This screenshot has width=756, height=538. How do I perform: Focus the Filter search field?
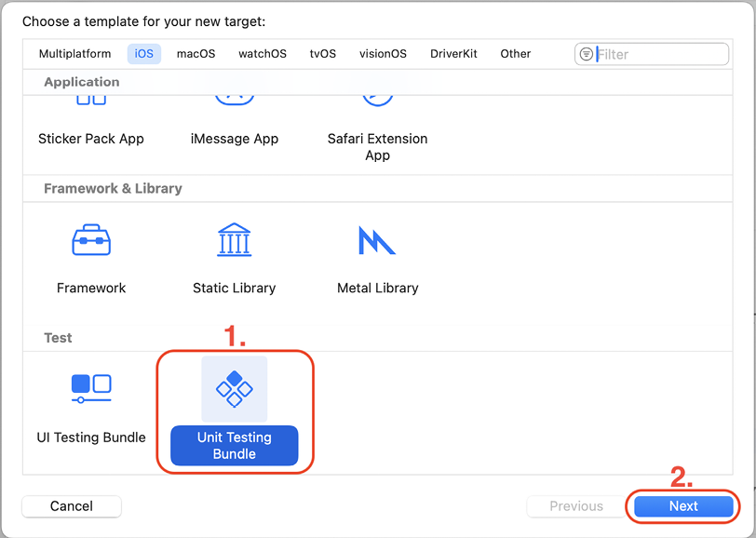652,54
